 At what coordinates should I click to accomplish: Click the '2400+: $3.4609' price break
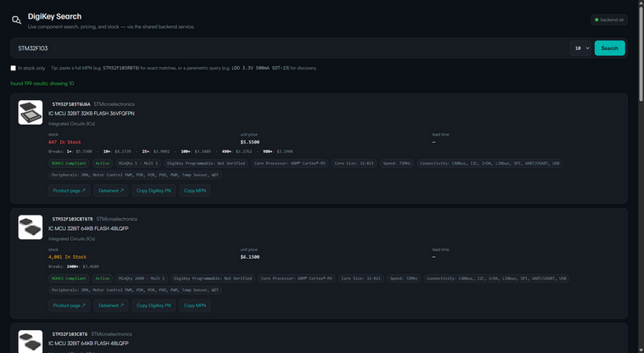pyautogui.click(x=82, y=266)
